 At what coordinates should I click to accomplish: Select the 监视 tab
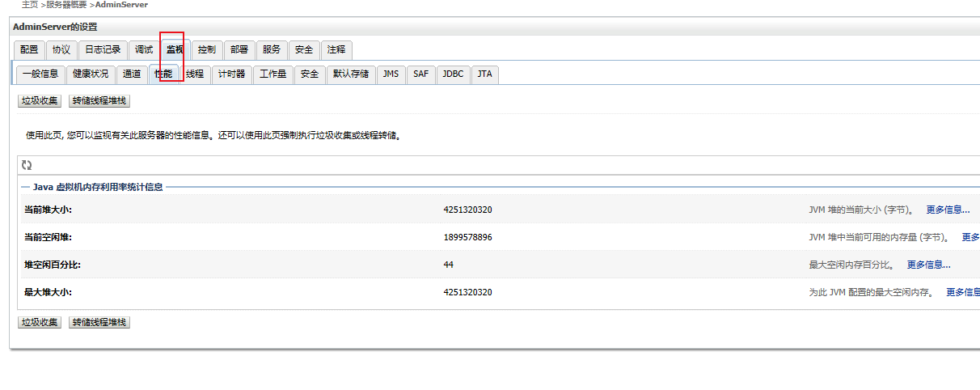[175, 50]
